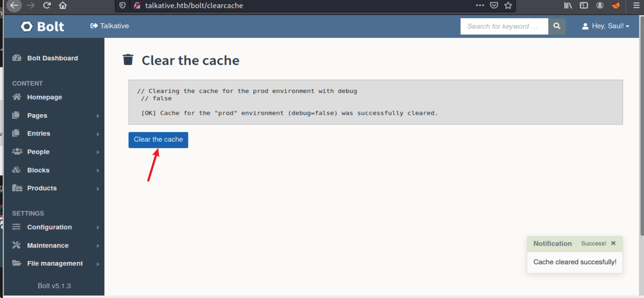The width and height of the screenshot is (644, 298).
Task: Click the Bolt logo in header
Action: (x=42, y=26)
